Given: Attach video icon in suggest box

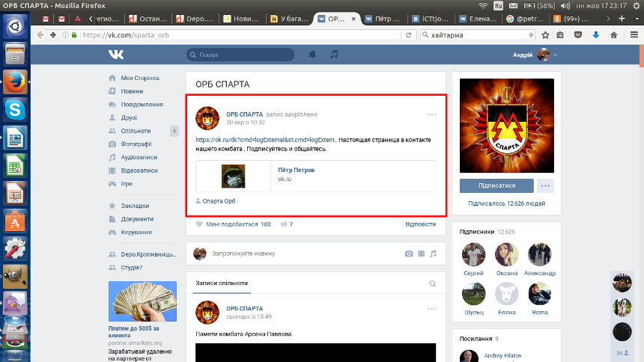Looking at the screenshot, I should click(421, 254).
